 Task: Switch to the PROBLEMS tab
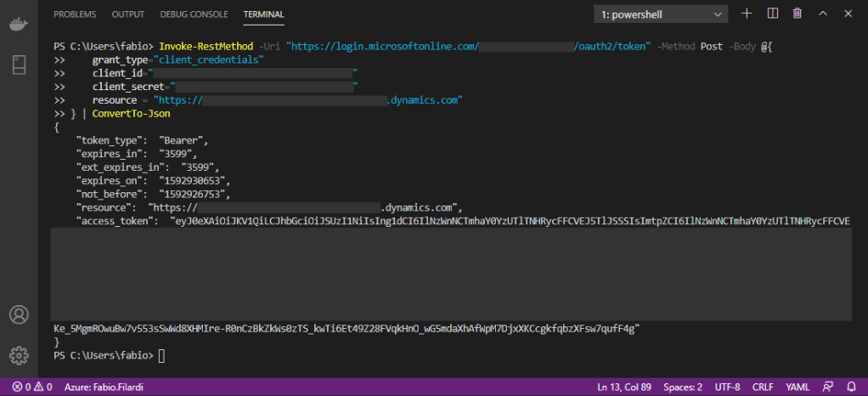click(x=75, y=14)
